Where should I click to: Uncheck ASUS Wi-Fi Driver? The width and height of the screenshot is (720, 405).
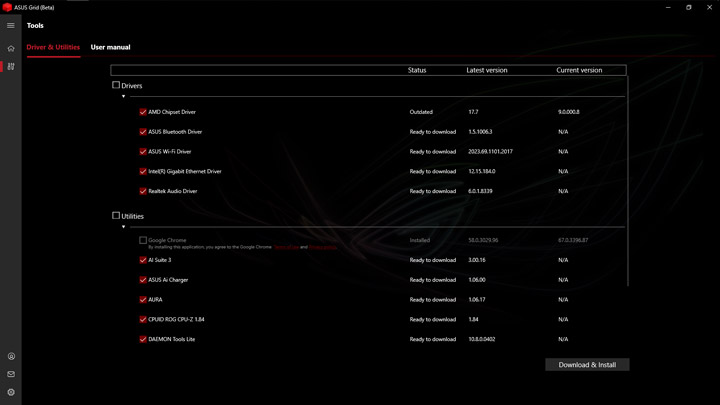[143, 152]
